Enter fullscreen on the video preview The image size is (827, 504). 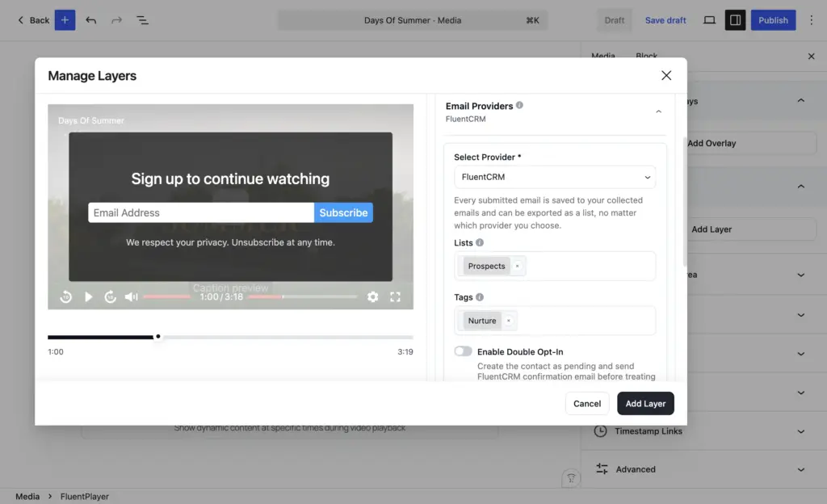point(395,296)
